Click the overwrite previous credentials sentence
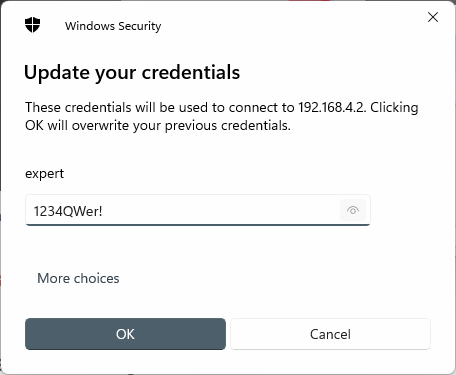The width and height of the screenshot is (456, 375). (158, 126)
